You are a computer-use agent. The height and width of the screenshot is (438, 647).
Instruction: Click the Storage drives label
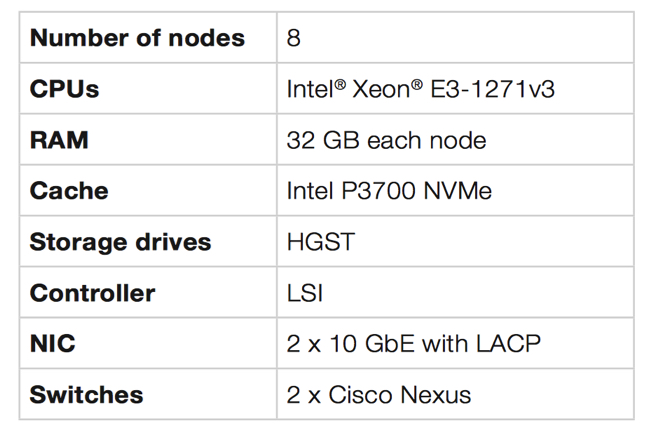coord(120,242)
